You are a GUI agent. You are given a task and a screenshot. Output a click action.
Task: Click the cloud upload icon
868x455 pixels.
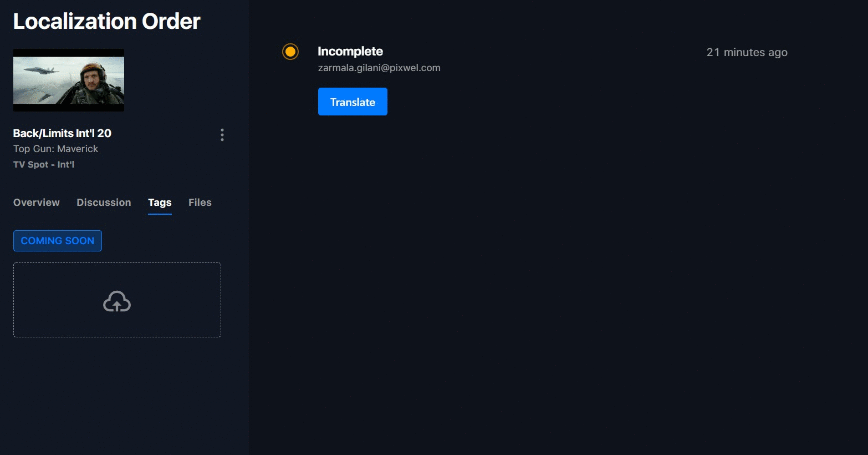[117, 301]
